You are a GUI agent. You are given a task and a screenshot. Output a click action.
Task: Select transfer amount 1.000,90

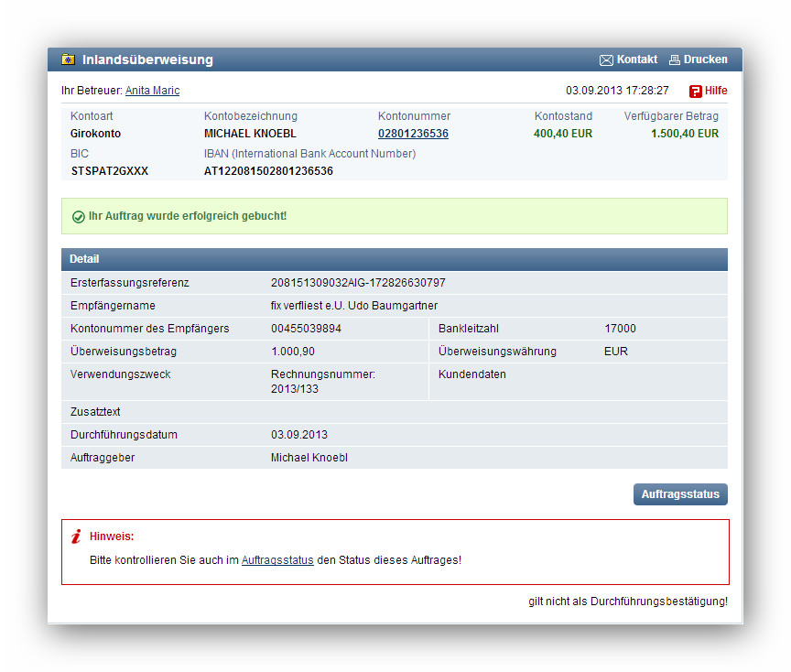coord(293,352)
